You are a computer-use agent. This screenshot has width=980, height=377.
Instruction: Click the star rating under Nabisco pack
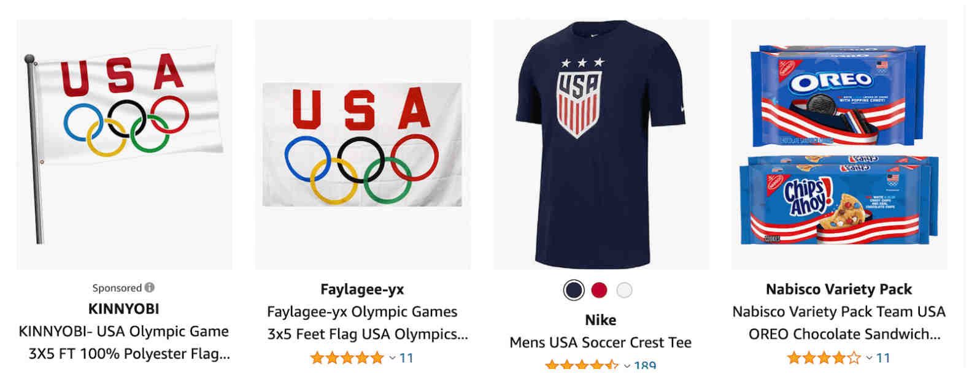(x=824, y=358)
